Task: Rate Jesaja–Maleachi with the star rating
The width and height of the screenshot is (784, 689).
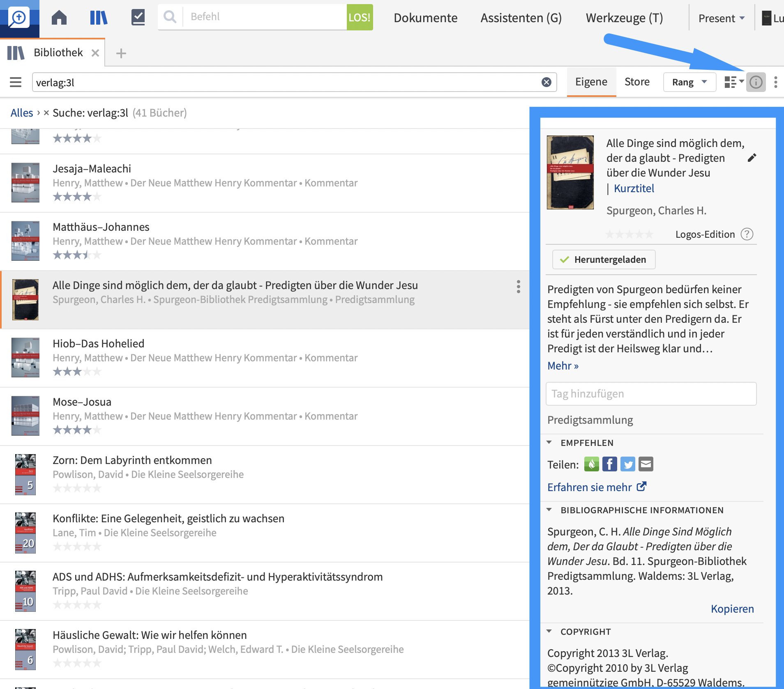Action: (77, 197)
